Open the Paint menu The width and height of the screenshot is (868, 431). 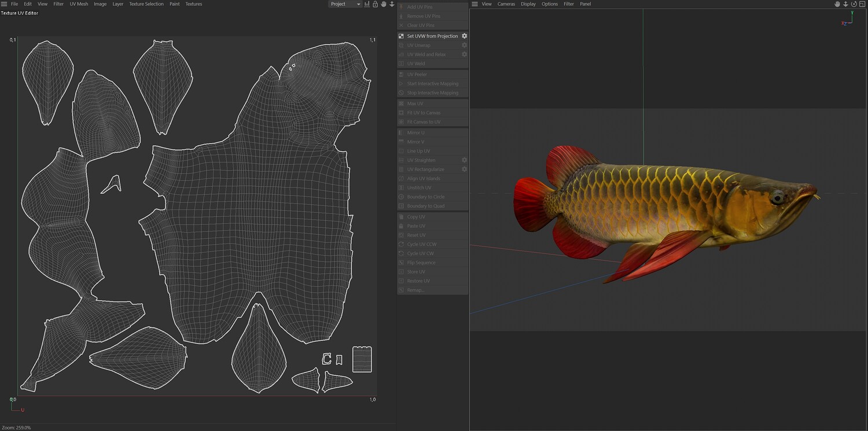pyautogui.click(x=175, y=4)
